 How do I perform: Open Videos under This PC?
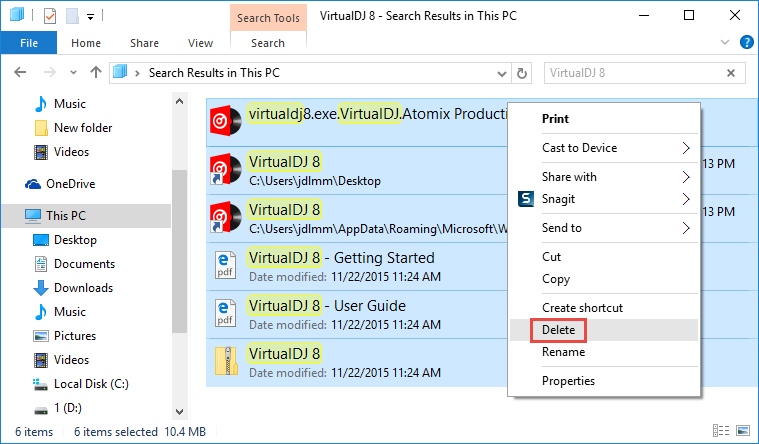[61, 360]
